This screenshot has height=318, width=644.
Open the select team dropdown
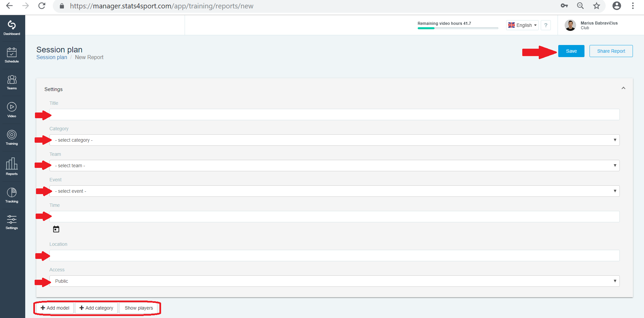334,166
